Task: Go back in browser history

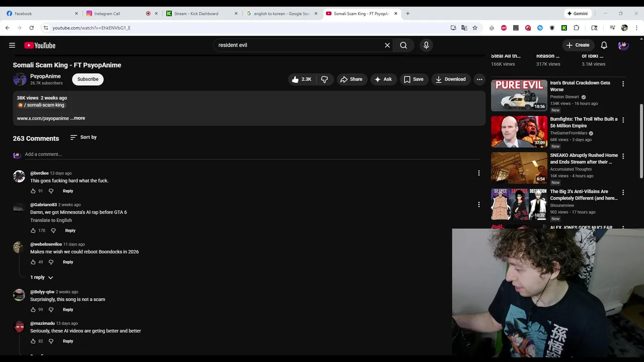Action: coord(7,28)
